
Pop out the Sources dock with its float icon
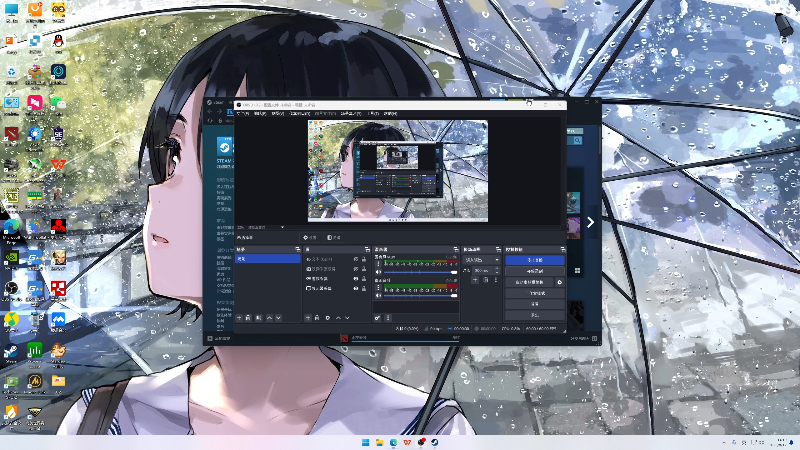pos(367,249)
